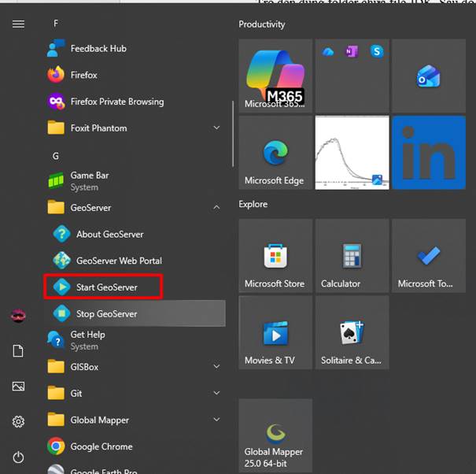Screen dimensions: 476x474
Task: Open Settings gear in left rail
Action: pos(18,422)
